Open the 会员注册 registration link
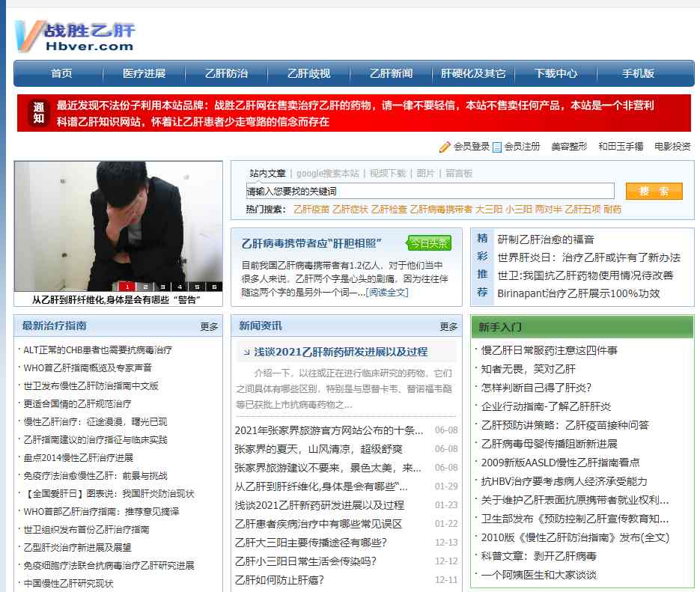The height and width of the screenshot is (592, 700). point(522,147)
